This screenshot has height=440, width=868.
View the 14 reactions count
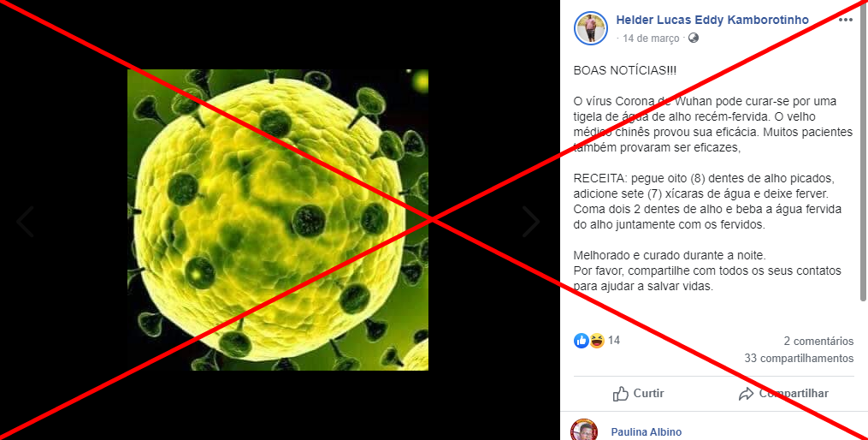pos(614,340)
